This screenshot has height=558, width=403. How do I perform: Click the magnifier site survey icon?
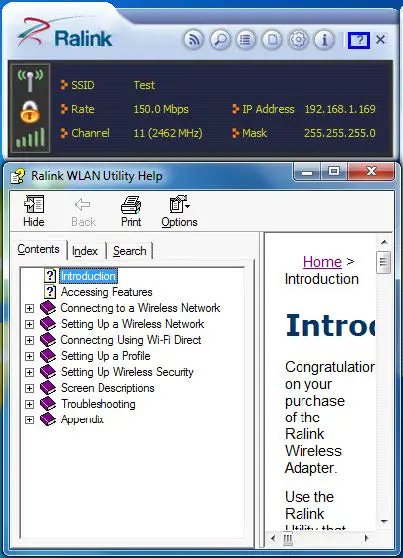(x=220, y=40)
